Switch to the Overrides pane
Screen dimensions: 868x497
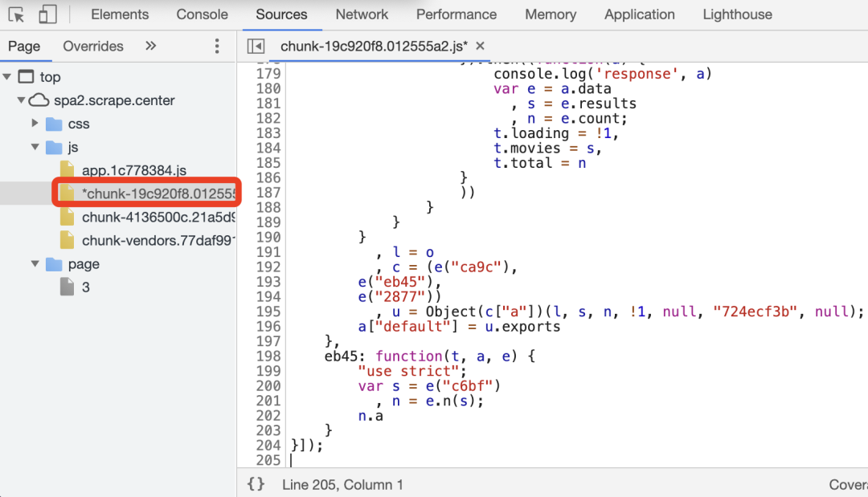93,46
